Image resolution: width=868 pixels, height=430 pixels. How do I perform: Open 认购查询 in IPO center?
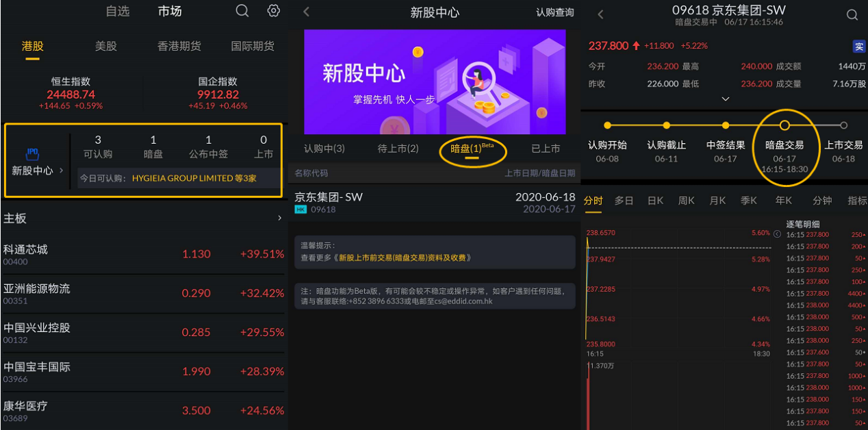554,12
